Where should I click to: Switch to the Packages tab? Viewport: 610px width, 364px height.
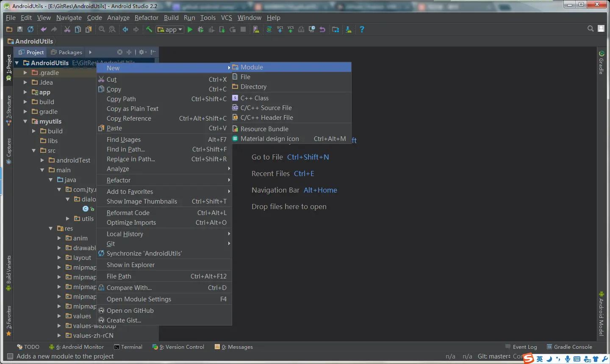click(x=66, y=52)
